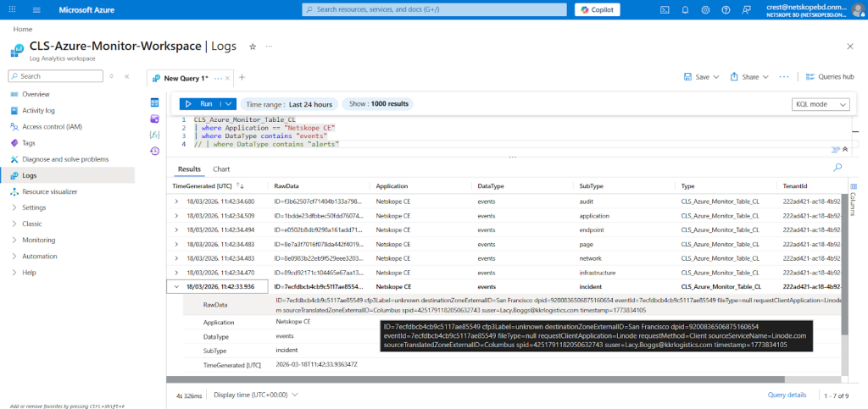Viewport: 868px width, 409px height.
Task: Open portal settings gear
Action: pyautogui.click(x=705, y=9)
